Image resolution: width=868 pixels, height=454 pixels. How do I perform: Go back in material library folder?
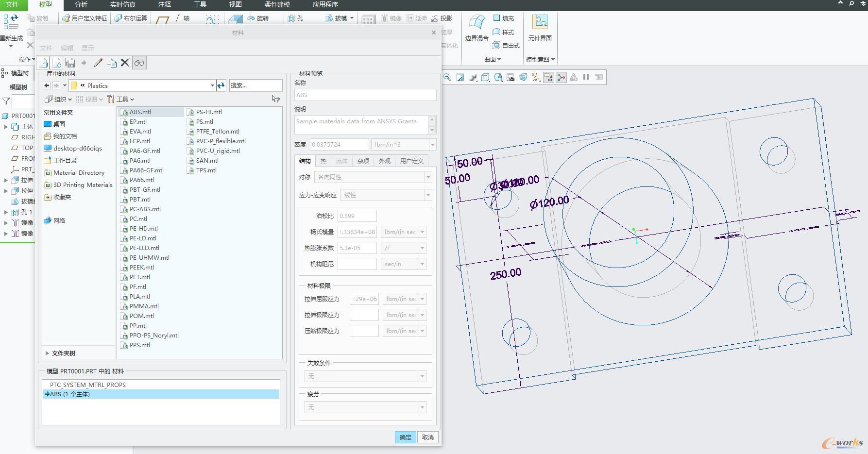(x=47, y=85)
